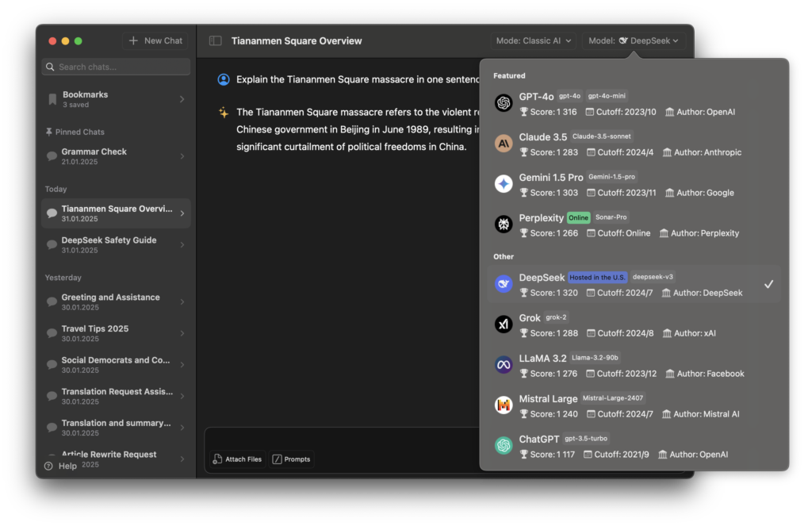Open the Mode: Classic AI dropdown
The image size is (812, 526).
534,41
